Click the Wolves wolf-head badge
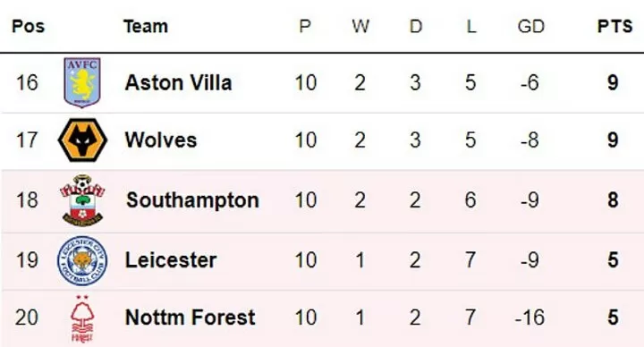644x347 pixels. click(82, 140)
